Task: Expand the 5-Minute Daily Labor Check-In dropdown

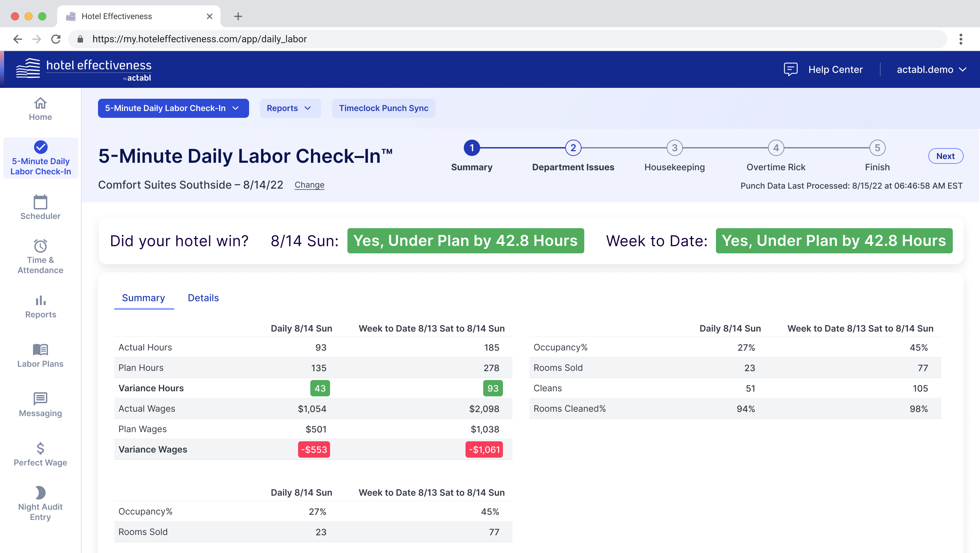Action: pyautogui.click(x=173, y=108)
